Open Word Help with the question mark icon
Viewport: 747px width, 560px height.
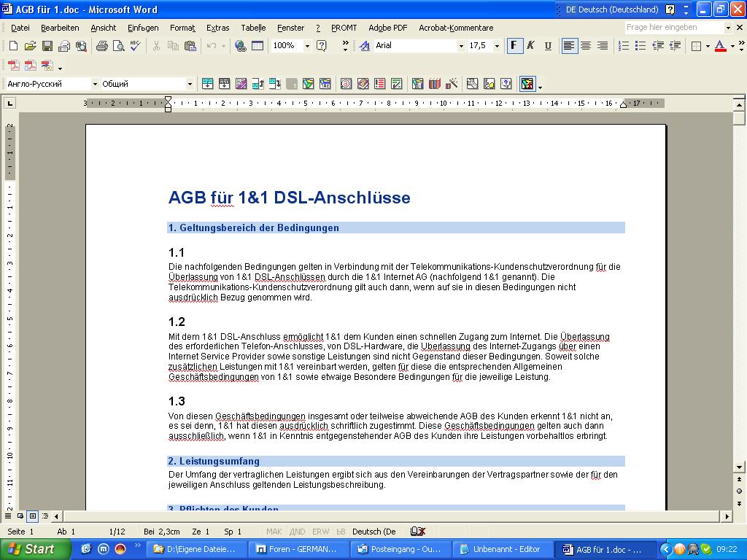(322, 46)
